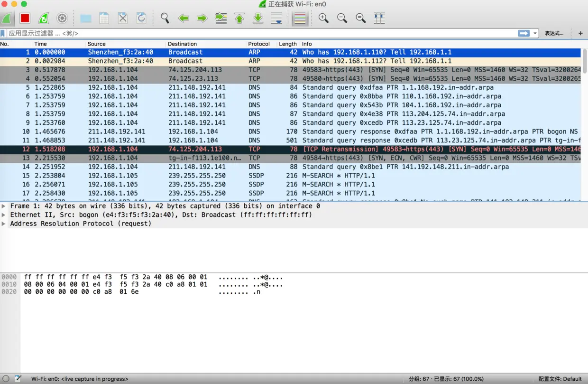Open capture file properties status icon
This screenshot has width=588, height=384.
click(18, 379)
